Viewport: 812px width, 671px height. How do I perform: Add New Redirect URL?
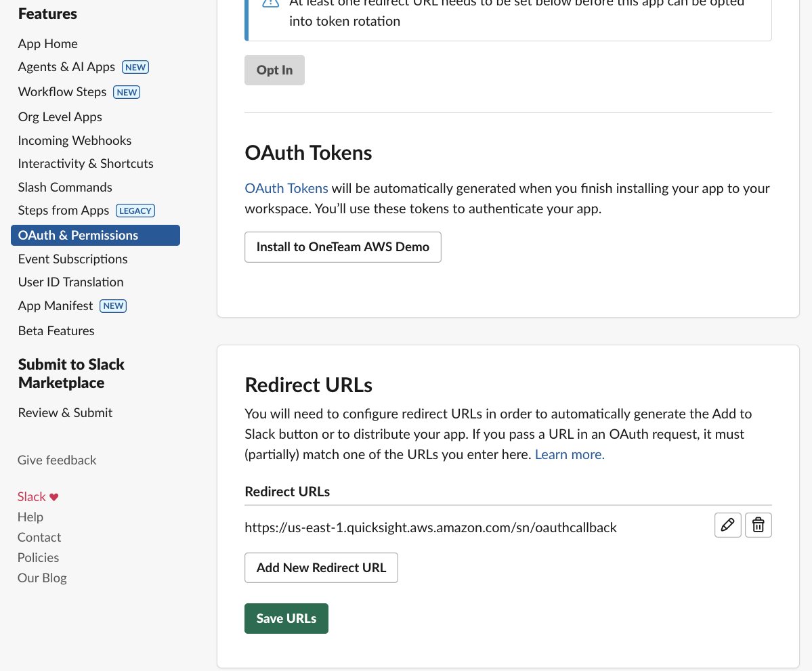320,567
